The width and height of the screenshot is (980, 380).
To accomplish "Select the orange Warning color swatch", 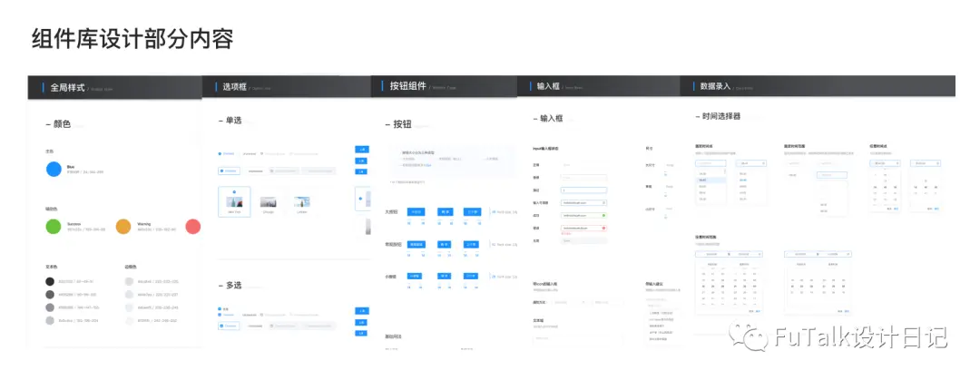I will click(123, 227).
